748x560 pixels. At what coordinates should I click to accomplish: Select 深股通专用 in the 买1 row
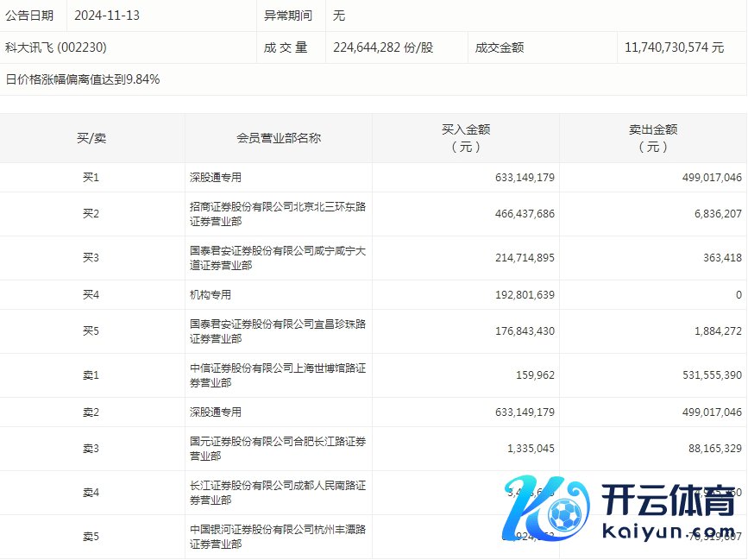click(216, 178)
